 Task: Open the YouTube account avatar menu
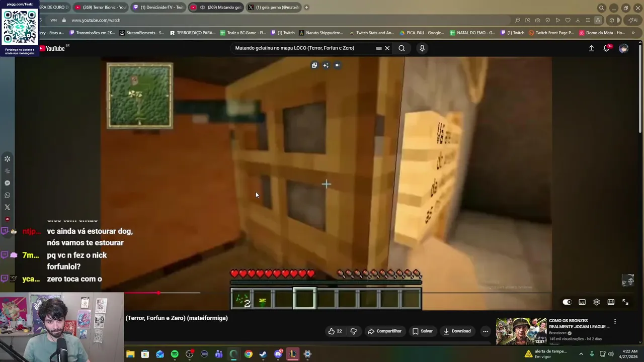tap(624, 48)
